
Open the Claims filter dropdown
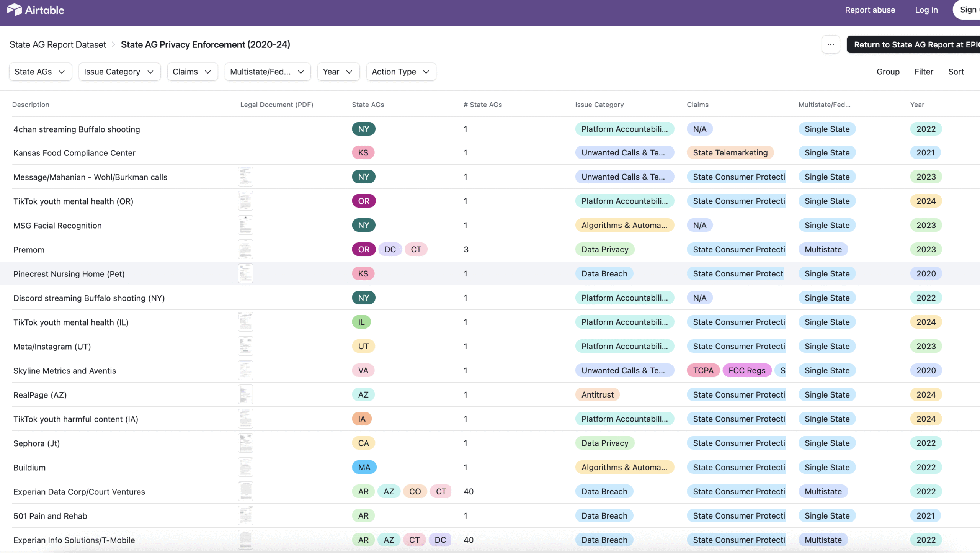(192, 72)
